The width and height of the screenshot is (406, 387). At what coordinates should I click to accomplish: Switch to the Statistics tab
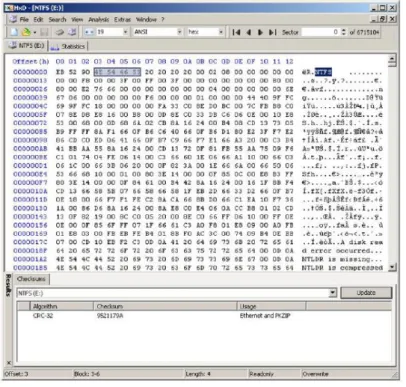(x=68, y=46)
